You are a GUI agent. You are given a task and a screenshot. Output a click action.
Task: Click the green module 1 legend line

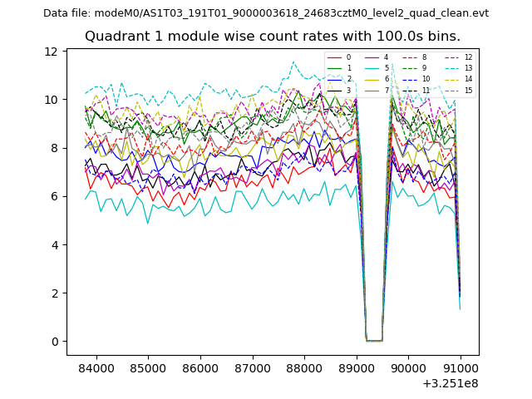[333, 68]
